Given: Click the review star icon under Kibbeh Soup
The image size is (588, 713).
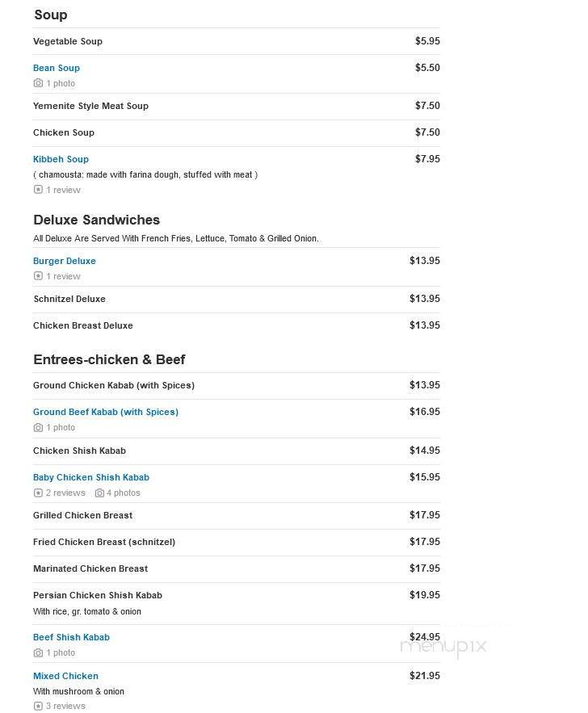Looking at the screenshot, I should point(37,190).
